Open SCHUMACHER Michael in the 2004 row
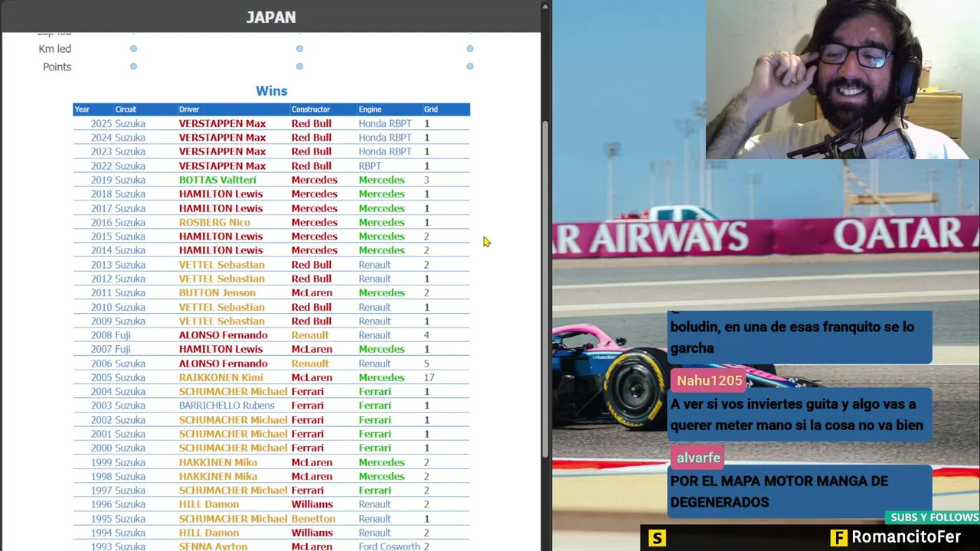 (234, 392)
